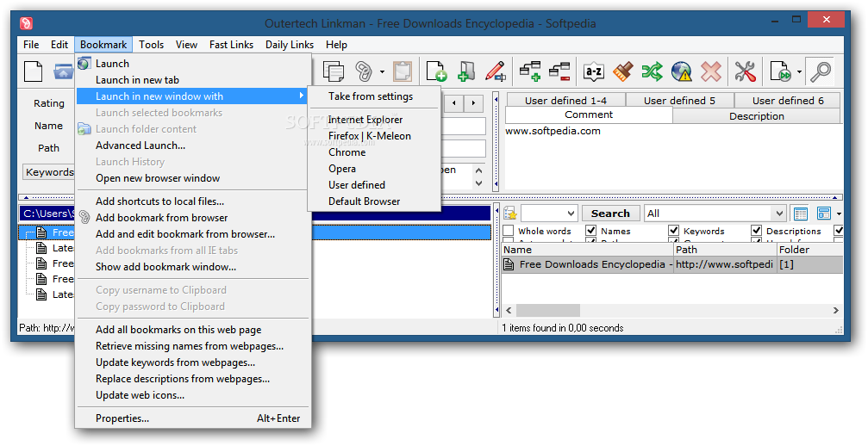
Task: Click the www.softpedia.com comment text
Action: coord(553,131)
